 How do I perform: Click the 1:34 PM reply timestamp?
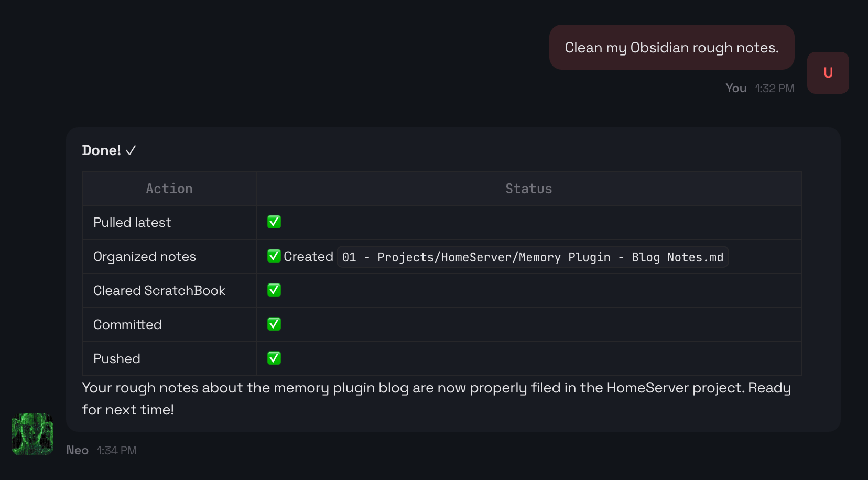coord(117,451)
